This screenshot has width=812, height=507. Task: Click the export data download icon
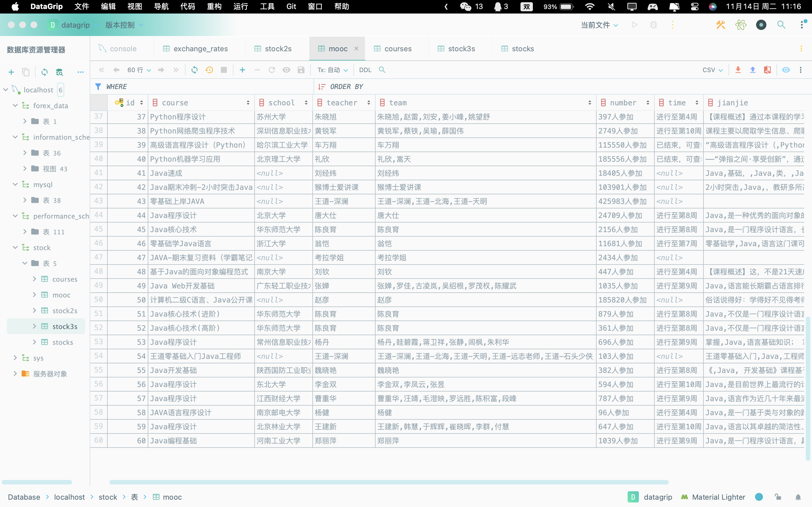[738, 70]
